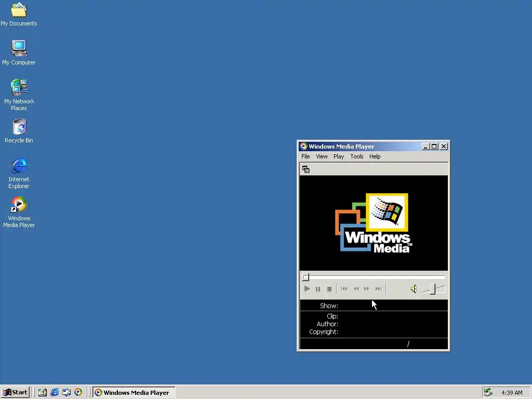Open the Start menu
This screenshot has width=532, height=399.
15,392
